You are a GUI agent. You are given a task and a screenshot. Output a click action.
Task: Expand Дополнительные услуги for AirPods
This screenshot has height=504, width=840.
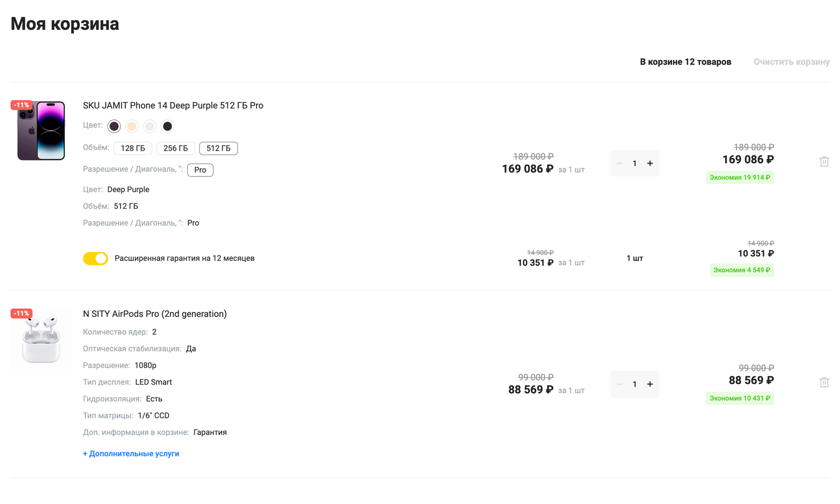[131, 454]
